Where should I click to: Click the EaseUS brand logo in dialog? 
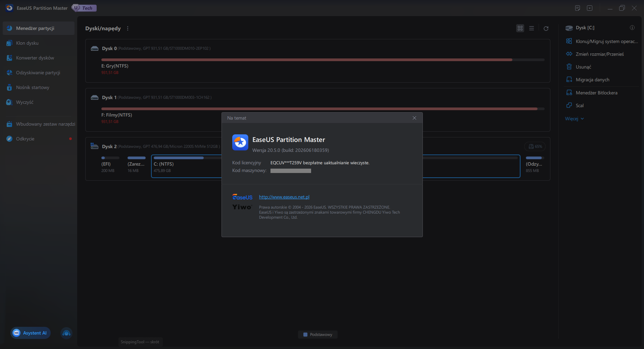242,197
